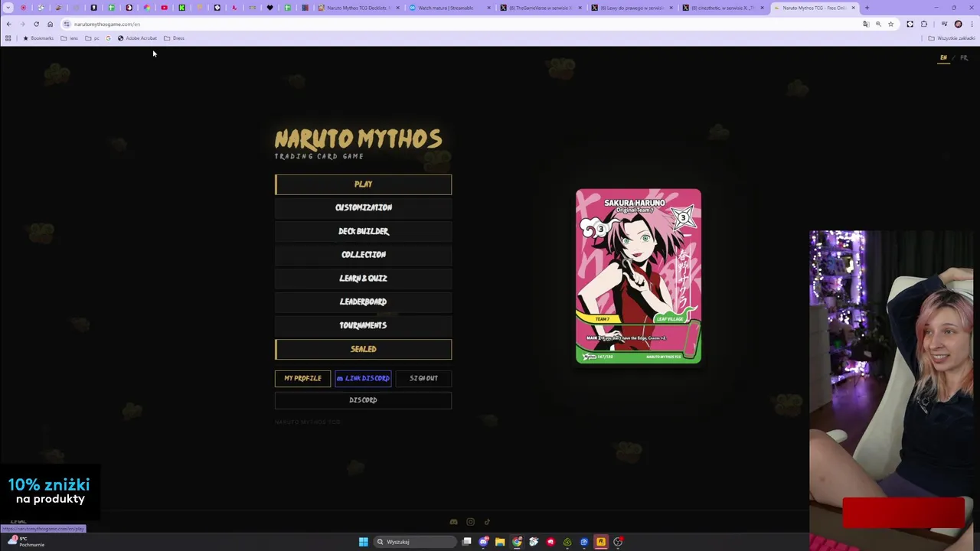Open TOURNAMENTS menu item

[363, 325]
